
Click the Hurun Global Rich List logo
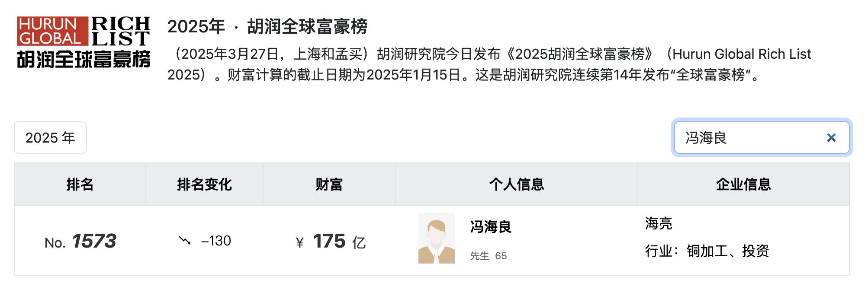(x=84, y=42)
